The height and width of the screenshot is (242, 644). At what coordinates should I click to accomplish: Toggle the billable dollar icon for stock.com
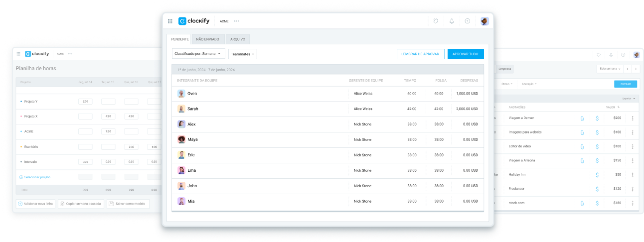coord(597,203)
